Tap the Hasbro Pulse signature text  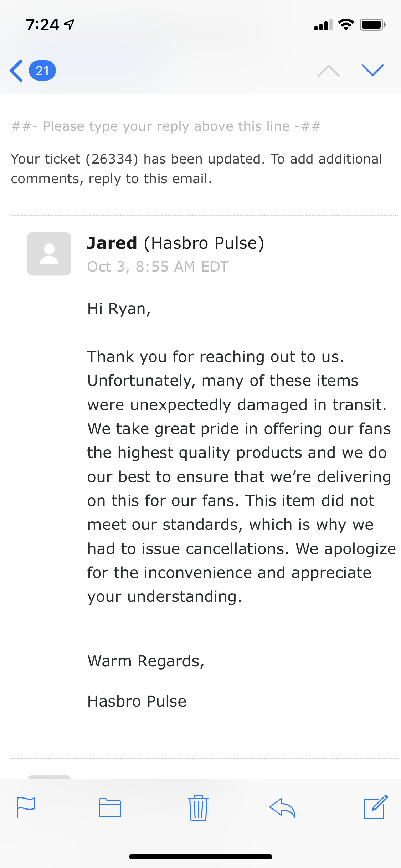tap(137, 701)
